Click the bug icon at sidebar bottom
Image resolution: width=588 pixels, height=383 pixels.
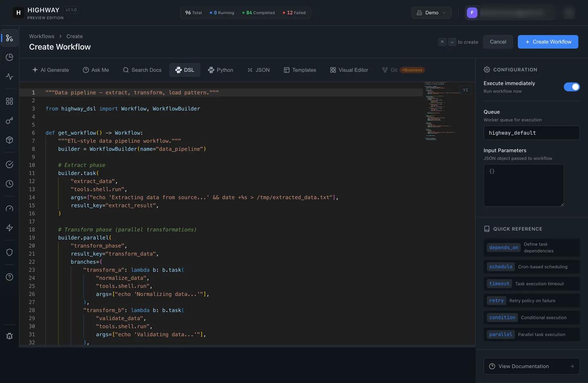[x=9, y=336]
